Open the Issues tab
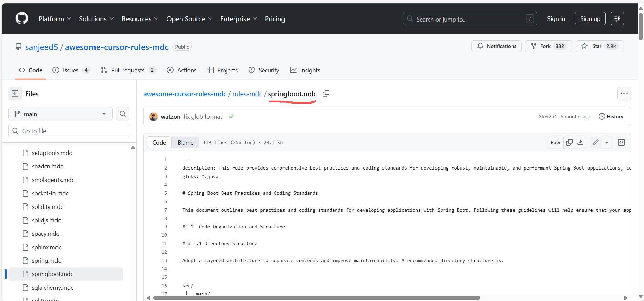The width and height of the screenshot is (644, 301). pos(71,70)
